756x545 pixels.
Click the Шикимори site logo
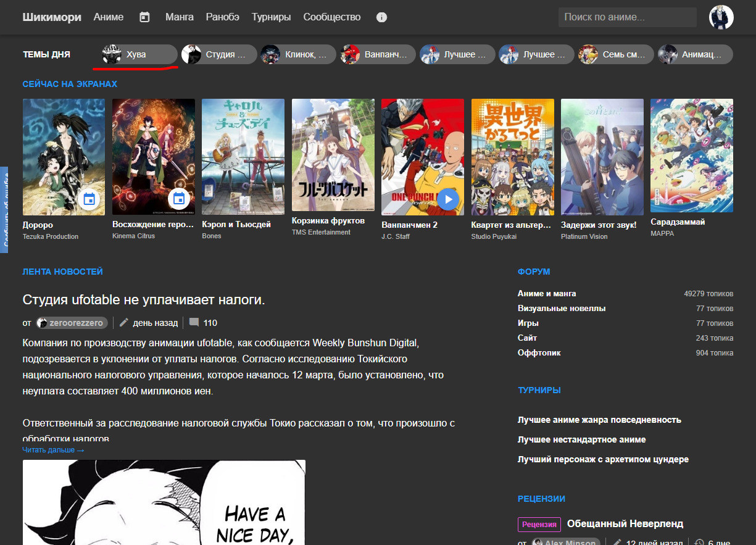52,17
